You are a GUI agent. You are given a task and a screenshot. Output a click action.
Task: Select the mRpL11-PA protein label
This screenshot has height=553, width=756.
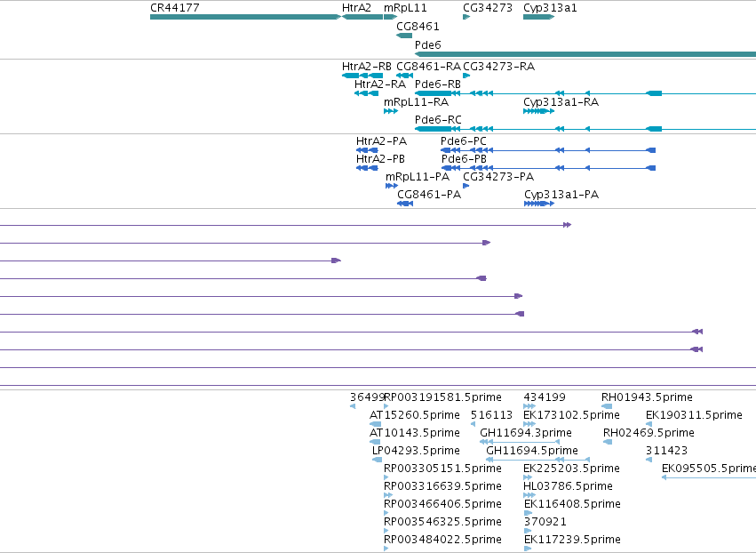coord(418,177)
